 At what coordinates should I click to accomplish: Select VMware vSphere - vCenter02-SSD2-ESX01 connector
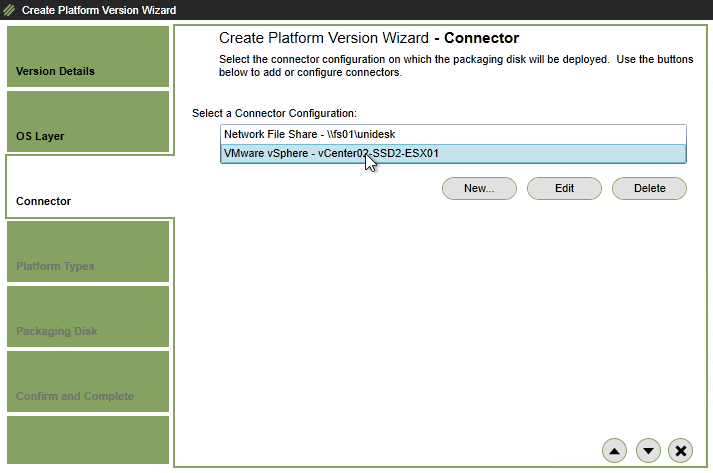click(453, 153)
